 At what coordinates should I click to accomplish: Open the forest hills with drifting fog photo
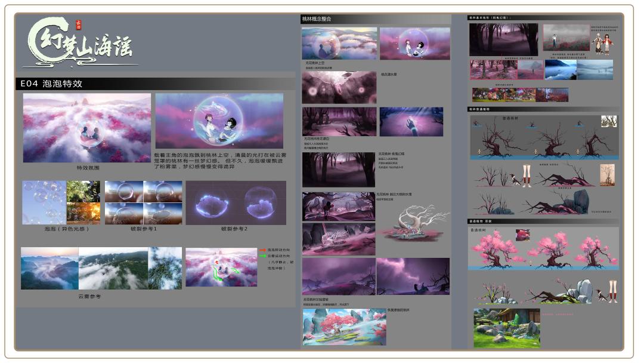coord(113,269)
